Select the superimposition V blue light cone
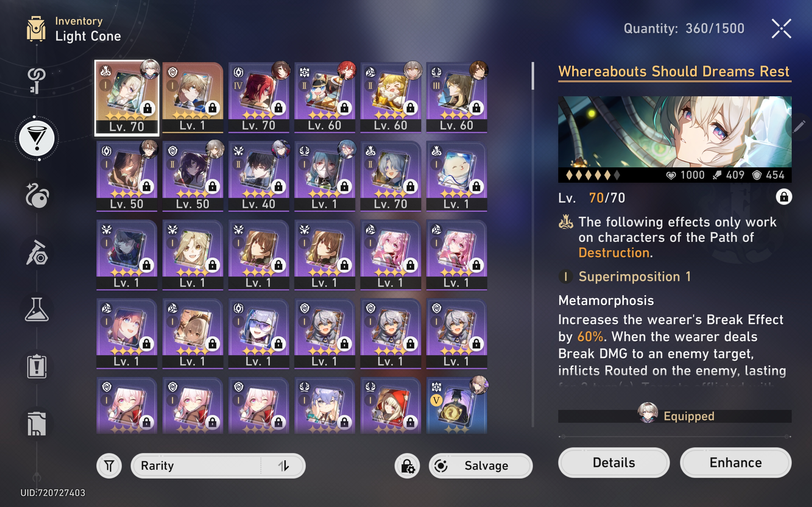 click(456, 405)
